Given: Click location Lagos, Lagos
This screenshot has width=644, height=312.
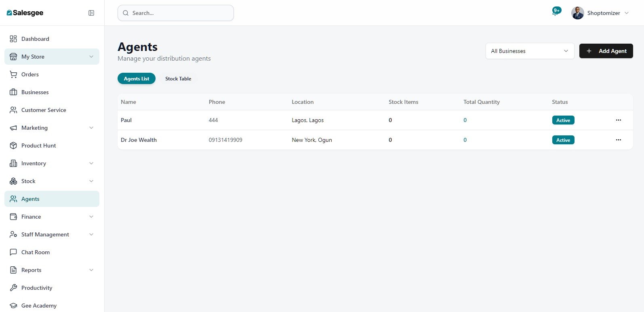Looking at the screenshot, I should point(308,120).
